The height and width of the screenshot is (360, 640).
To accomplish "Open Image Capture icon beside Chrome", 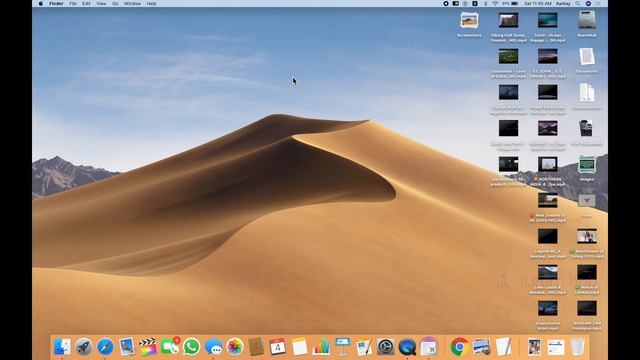I will tap(481, 347).
